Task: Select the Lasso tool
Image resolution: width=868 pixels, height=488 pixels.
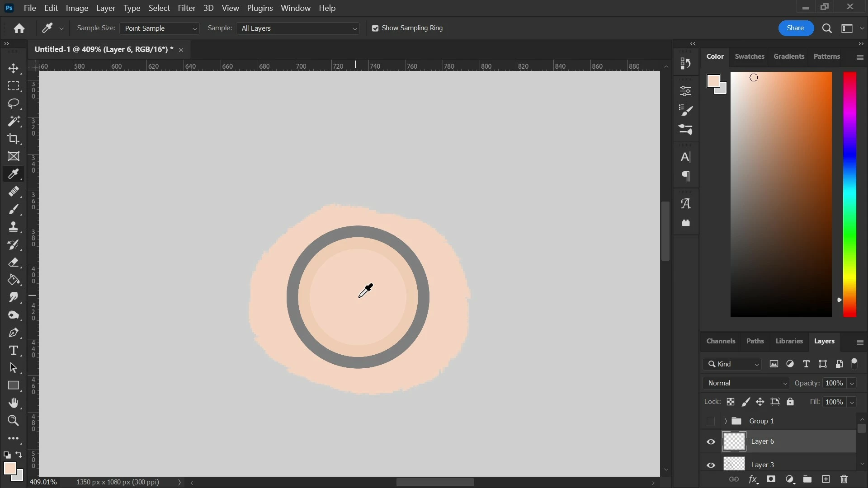Action: (14, 103)
